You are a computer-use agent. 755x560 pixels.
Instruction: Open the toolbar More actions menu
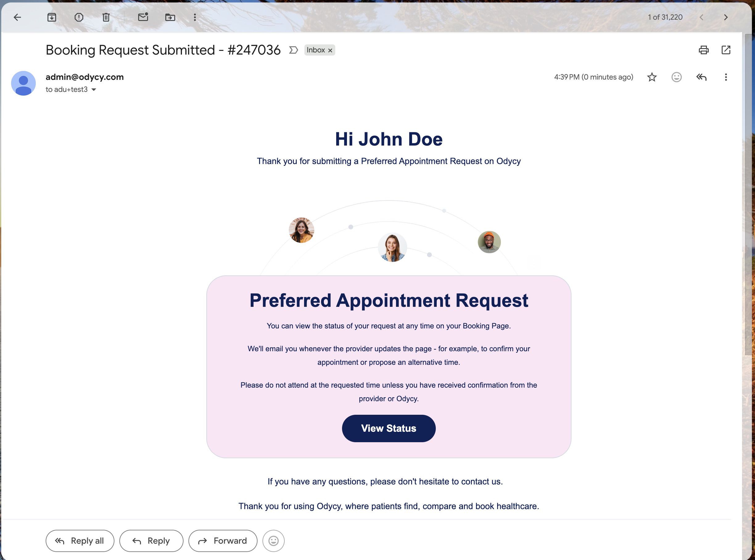pos(195,17)
